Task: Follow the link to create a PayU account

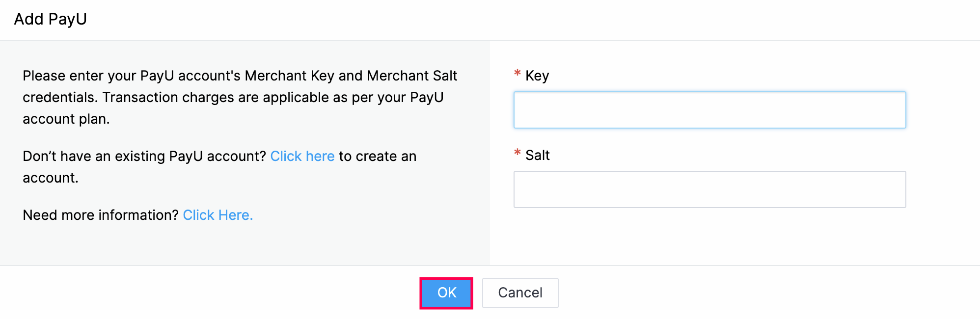Action: [302, 156]
